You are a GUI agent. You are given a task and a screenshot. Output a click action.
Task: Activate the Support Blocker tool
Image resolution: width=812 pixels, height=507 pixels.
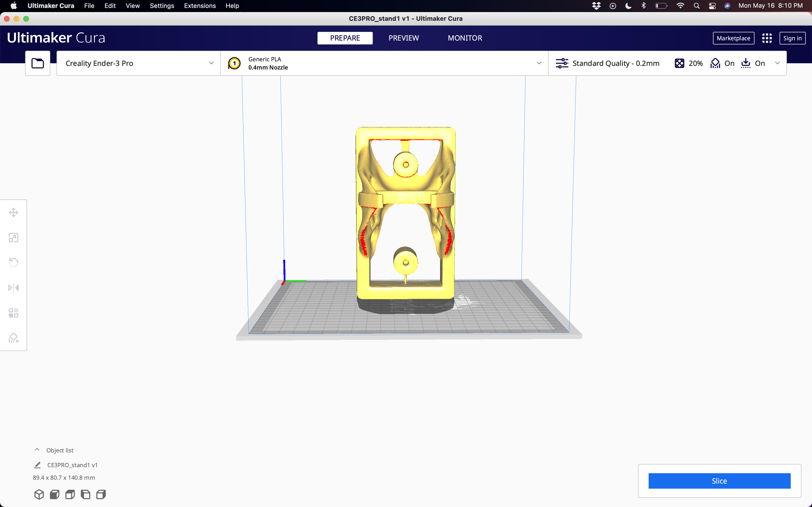(x=14, y=338)
